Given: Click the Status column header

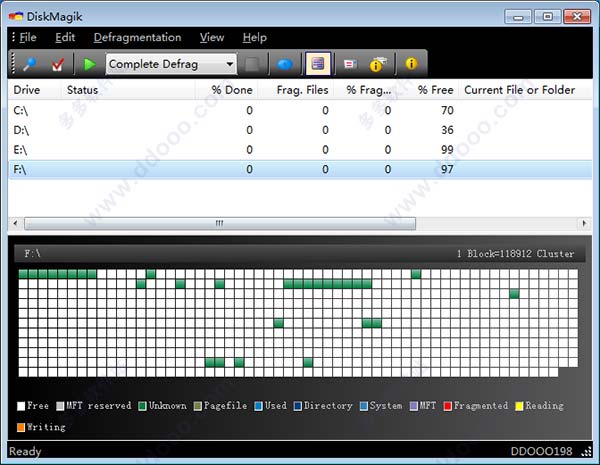Looking at the screenshot, I should pyautogui.click(x=128, y=90).
